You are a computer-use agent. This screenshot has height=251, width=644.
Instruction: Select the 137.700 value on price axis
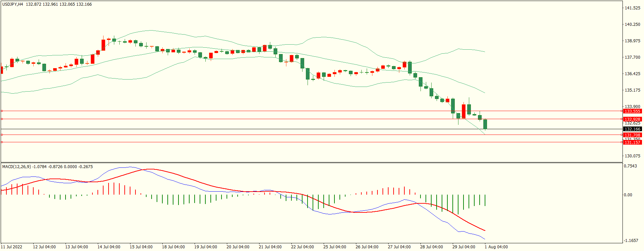tap(632, 57)
